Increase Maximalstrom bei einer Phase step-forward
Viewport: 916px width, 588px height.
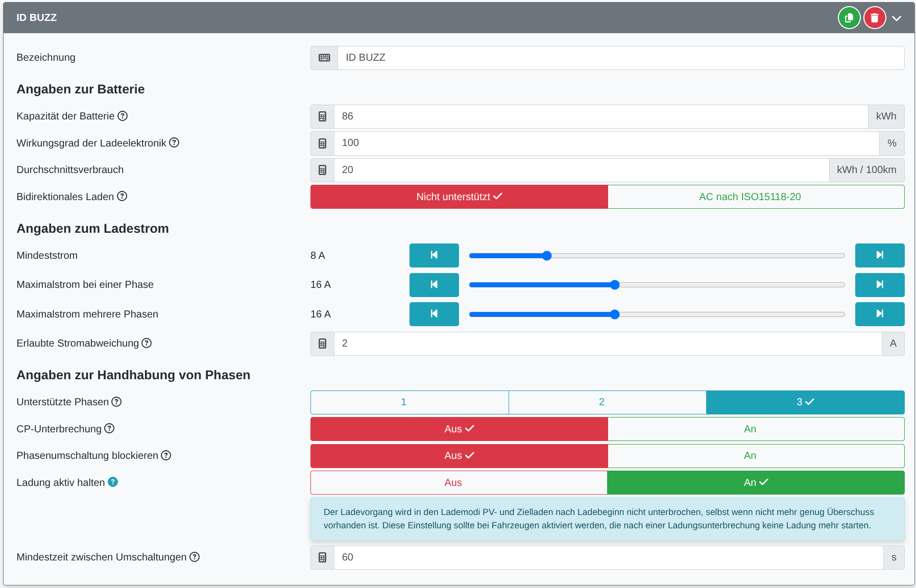(x=879, y=285)
